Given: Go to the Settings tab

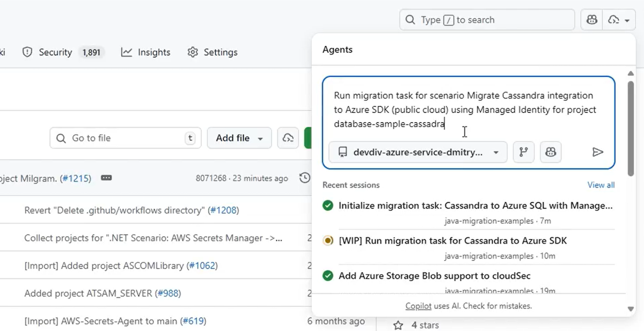Looking at the screenshot, I should [x=213, y=52].
